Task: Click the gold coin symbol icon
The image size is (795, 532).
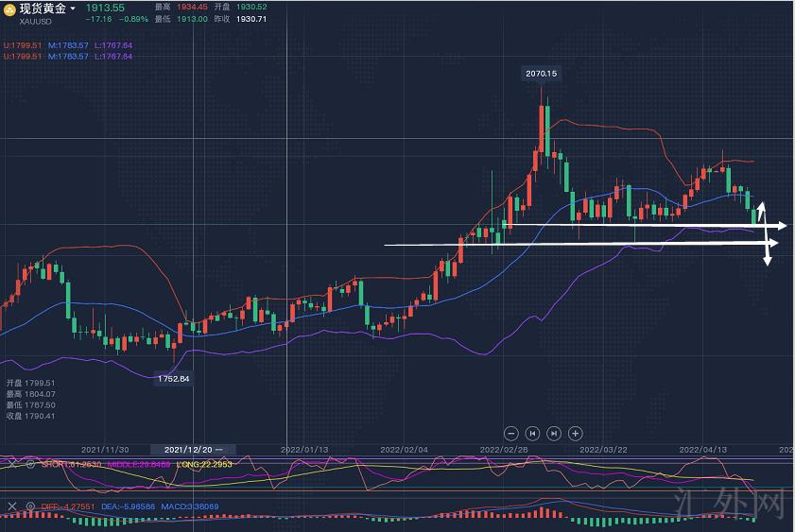Action: coord(9,9)
